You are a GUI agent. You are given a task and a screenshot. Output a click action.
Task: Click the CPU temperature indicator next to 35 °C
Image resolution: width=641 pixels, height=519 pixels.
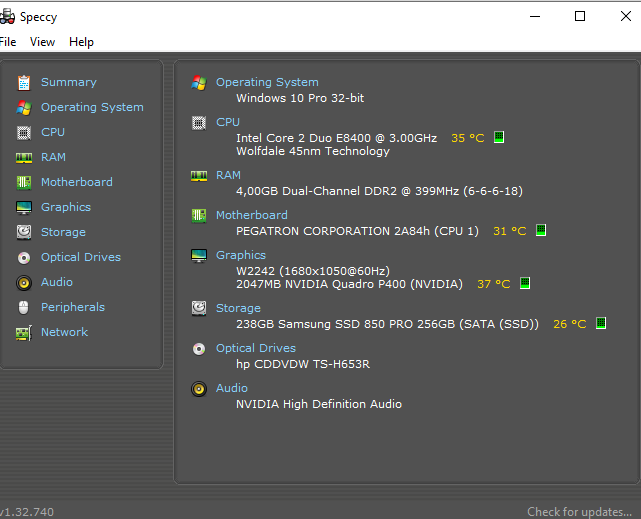[x=499, y=138]
